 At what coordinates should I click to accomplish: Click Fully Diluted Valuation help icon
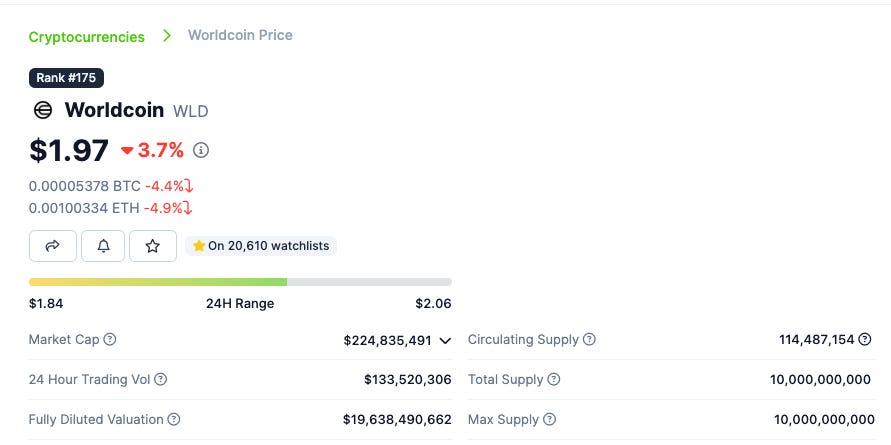pos(174,420)
